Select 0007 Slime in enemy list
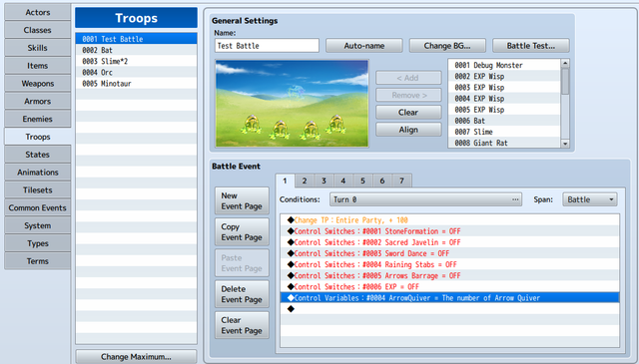The height and width of the screenshot is (364, 639). pos(504,132)
